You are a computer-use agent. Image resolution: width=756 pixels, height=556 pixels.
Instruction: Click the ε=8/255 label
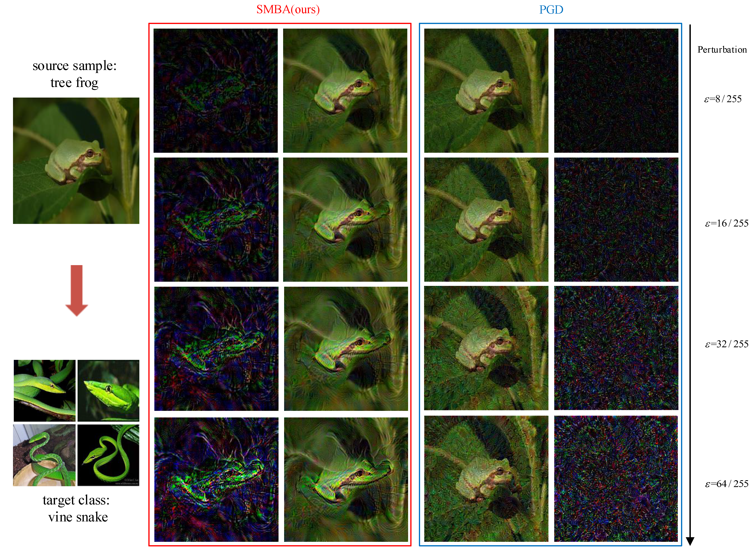tap(723, 99)
